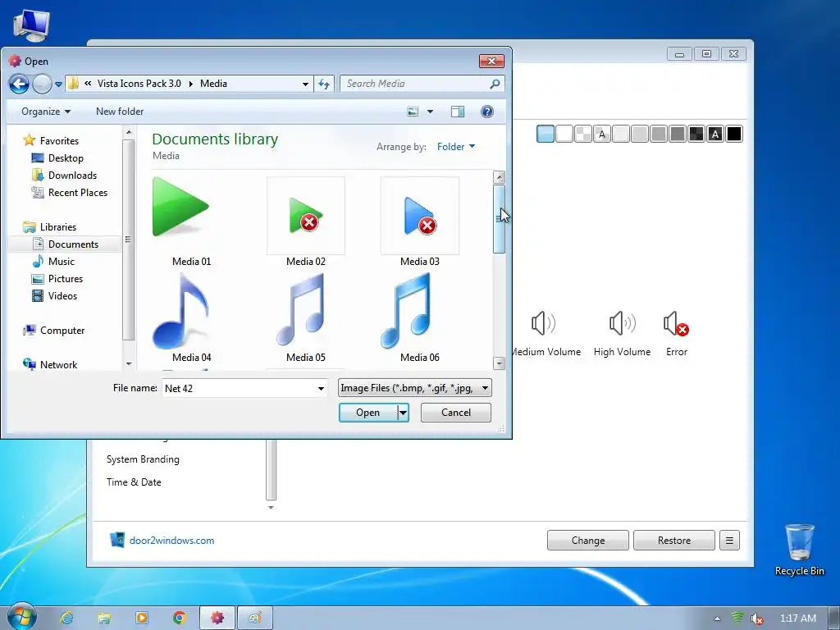This screenshot has height=630, width=840.
Task: Open Windows Explorer from taskbar
Action: click(x=104, y=619)
